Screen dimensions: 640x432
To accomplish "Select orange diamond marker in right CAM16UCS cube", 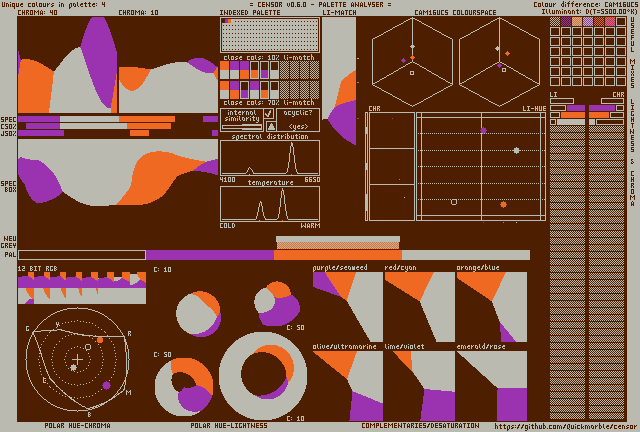I will (507, 53).
